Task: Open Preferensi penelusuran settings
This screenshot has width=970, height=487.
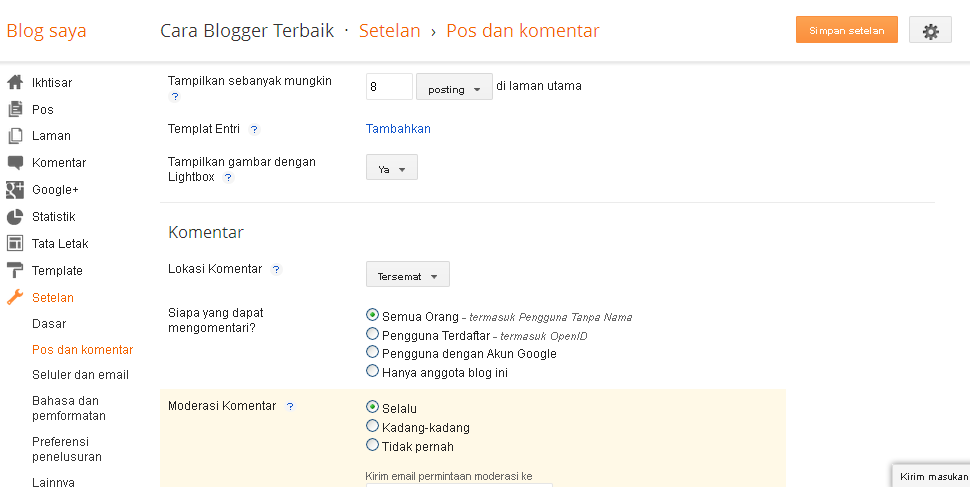Action: [67, 449]
